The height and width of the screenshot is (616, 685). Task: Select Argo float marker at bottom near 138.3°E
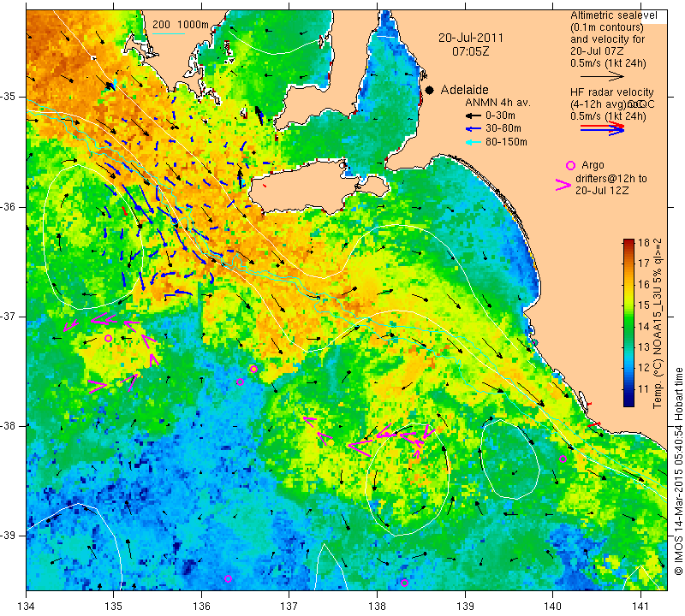coord(404,583)
